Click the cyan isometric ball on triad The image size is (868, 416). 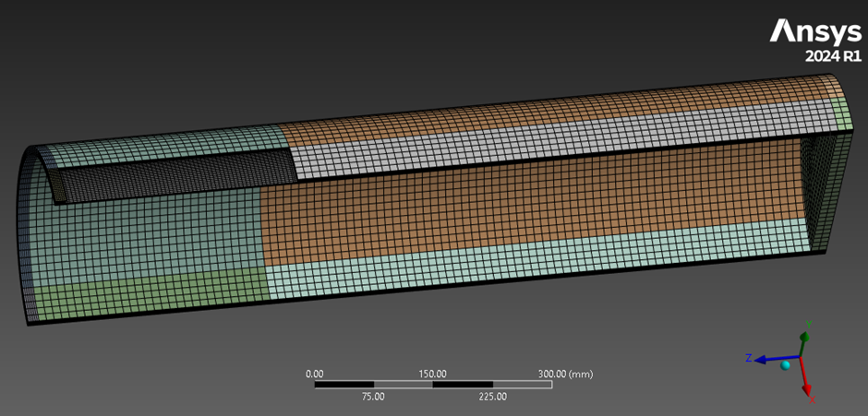click(x=785, y=365)
